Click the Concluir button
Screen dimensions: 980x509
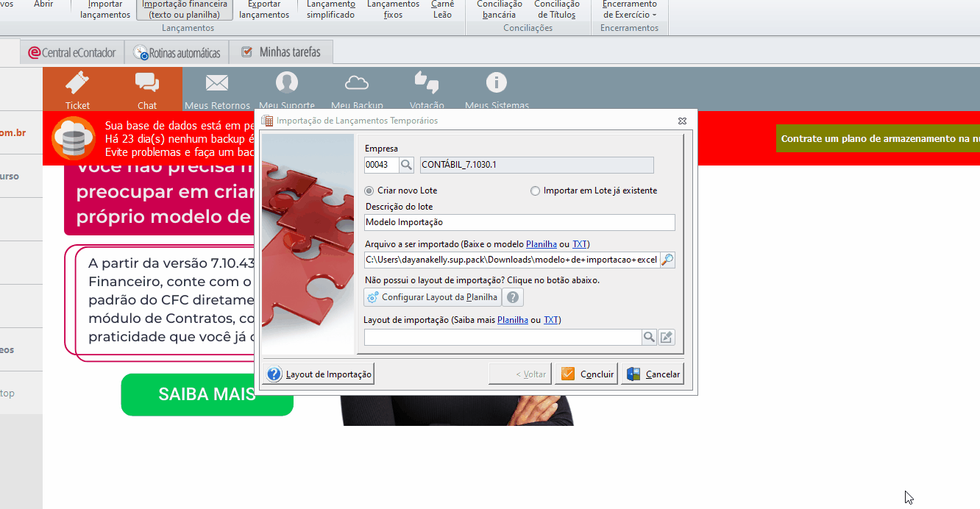[x=586, y=374]
